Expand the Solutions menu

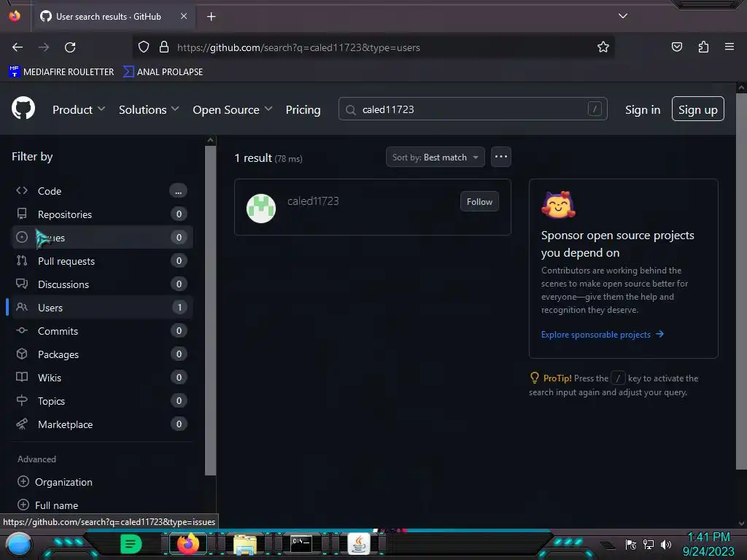[x=149, y=109]
